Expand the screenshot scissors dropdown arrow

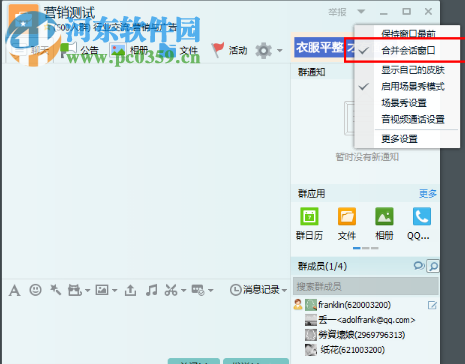click(183, 290)
